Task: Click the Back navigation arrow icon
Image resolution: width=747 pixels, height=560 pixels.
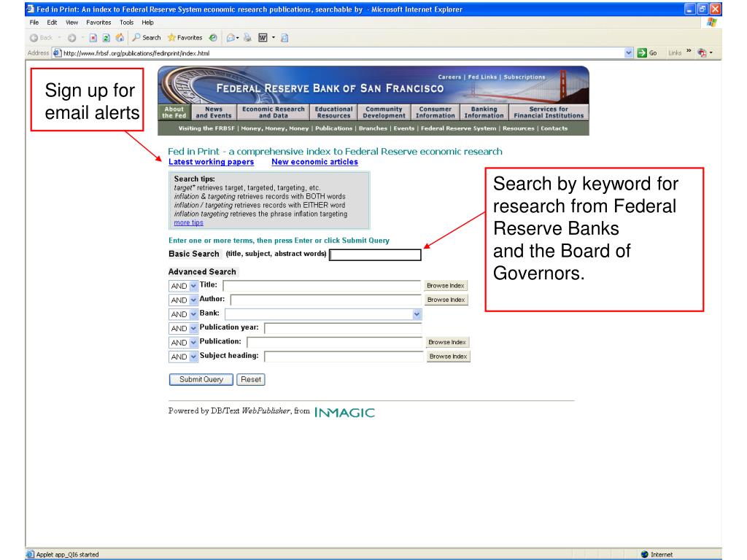Action: pyautogui.click(x=34, y=38)
